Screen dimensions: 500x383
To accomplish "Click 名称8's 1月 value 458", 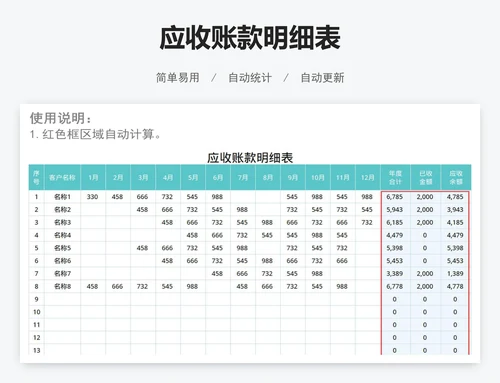I will coord(92,286).
